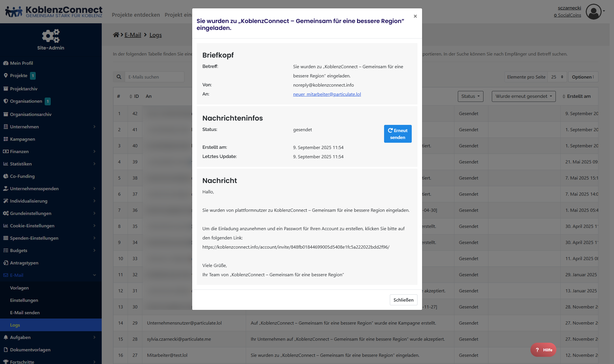Image resolution: width=614 pixels, height=364 pixels.
Task: Click the E-Mails suchen field
Action: [x=154, y=77]
